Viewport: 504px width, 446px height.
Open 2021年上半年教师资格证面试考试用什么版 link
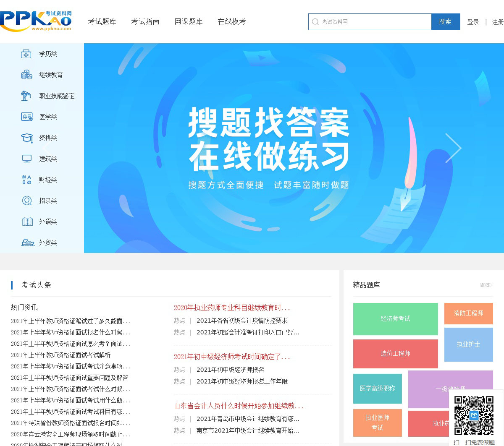pos(71,400)
